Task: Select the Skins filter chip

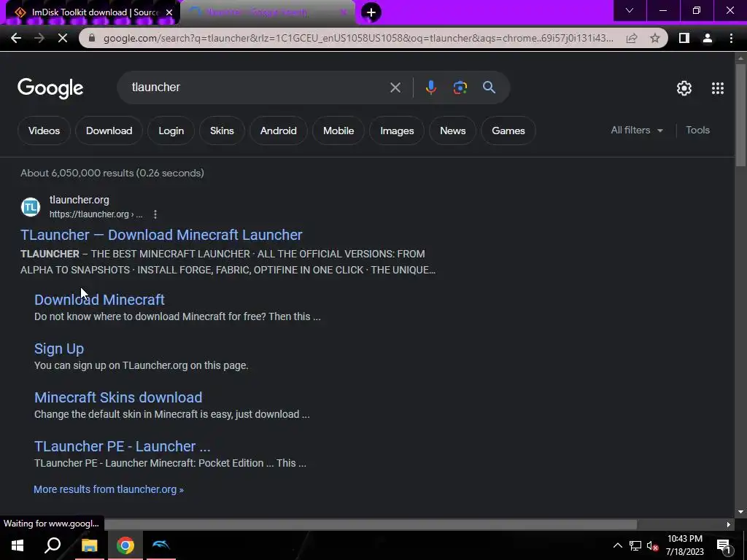Action: point(222,131)
